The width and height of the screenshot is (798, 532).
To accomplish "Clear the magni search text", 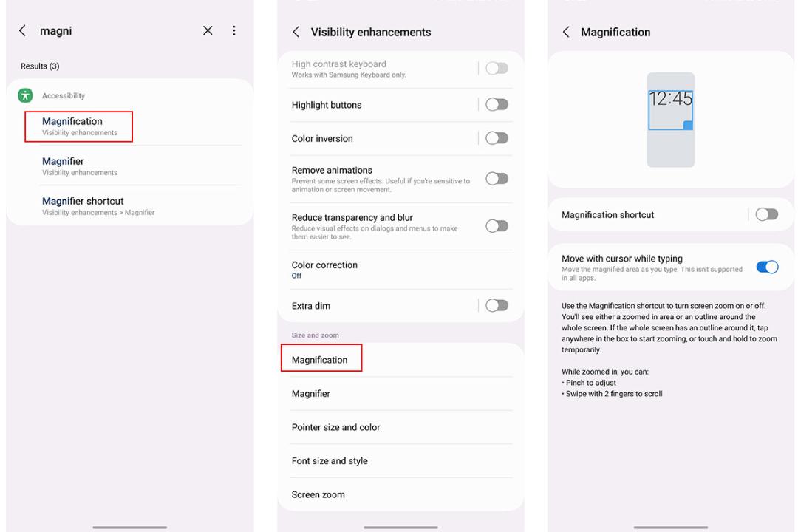I will tap(208, 30).
